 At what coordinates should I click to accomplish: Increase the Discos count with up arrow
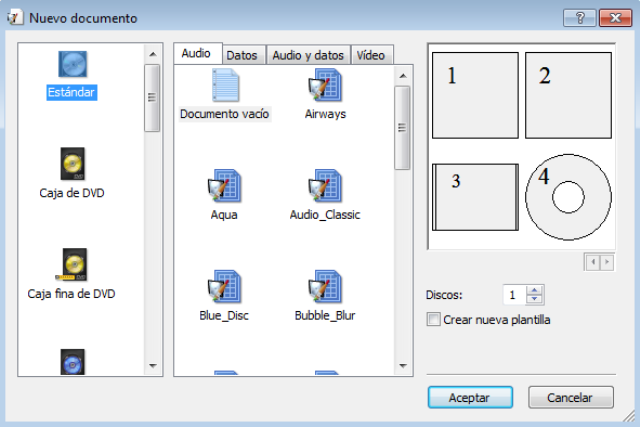click(534, 291)
